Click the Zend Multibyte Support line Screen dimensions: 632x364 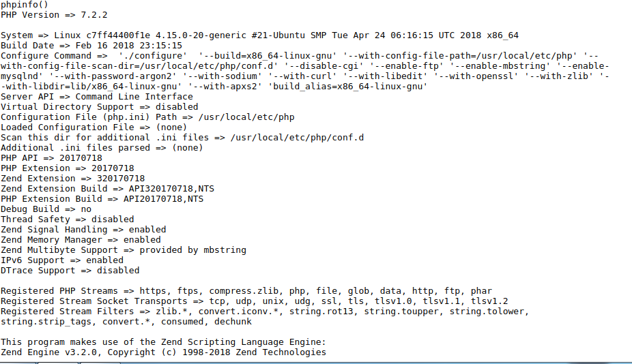click(124, 250)
